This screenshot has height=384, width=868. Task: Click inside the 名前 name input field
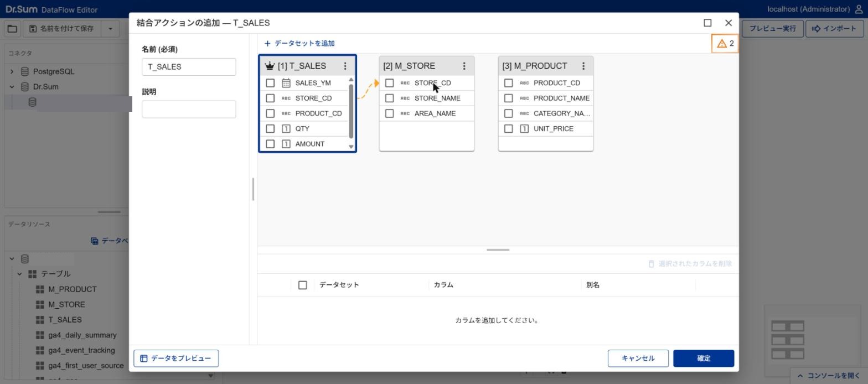pyautogui.click(x=189, y=67)
